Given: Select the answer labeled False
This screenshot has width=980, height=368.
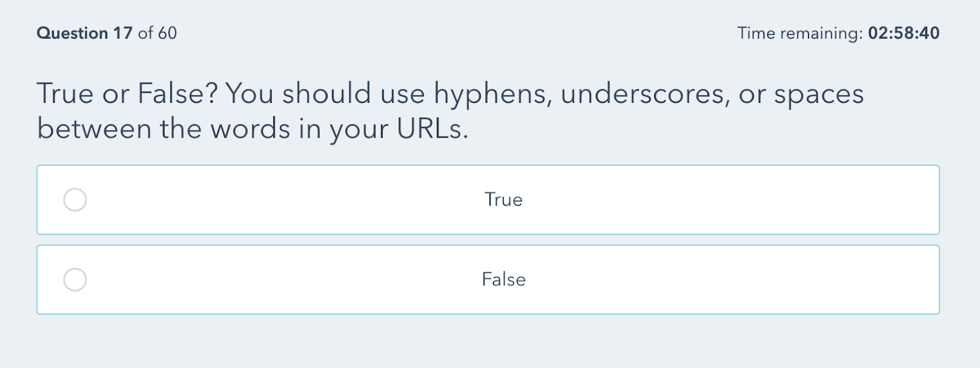Looking at the screenshot, I should pyautogui.click(x=502, y=279).
